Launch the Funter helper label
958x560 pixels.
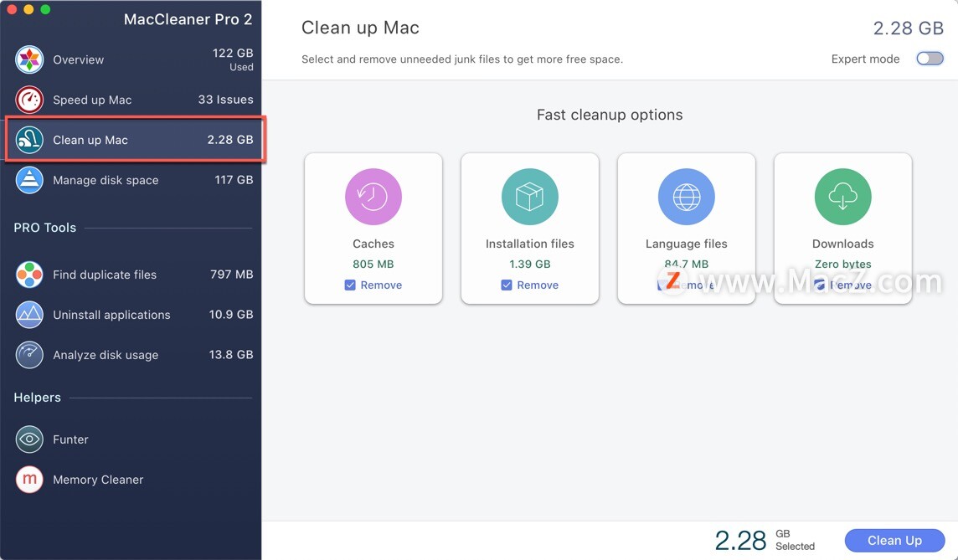[x=70, y=439]
